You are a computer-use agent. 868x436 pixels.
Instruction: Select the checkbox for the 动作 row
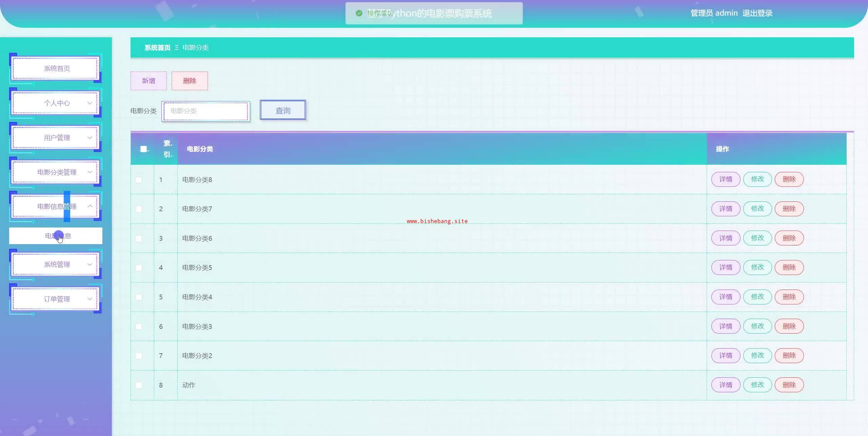coord(139,385)
